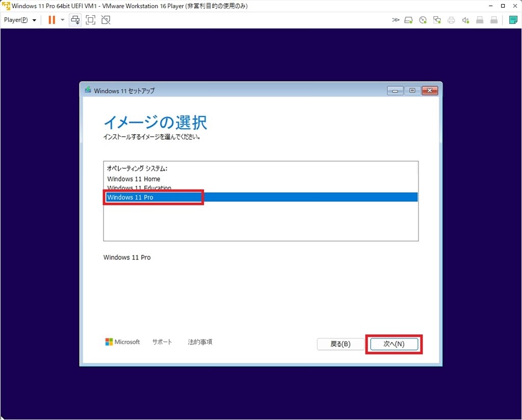Close the Windows 11 Setup dialog
This screenshot has height=420, width=522.
click(x=430, y=91)
